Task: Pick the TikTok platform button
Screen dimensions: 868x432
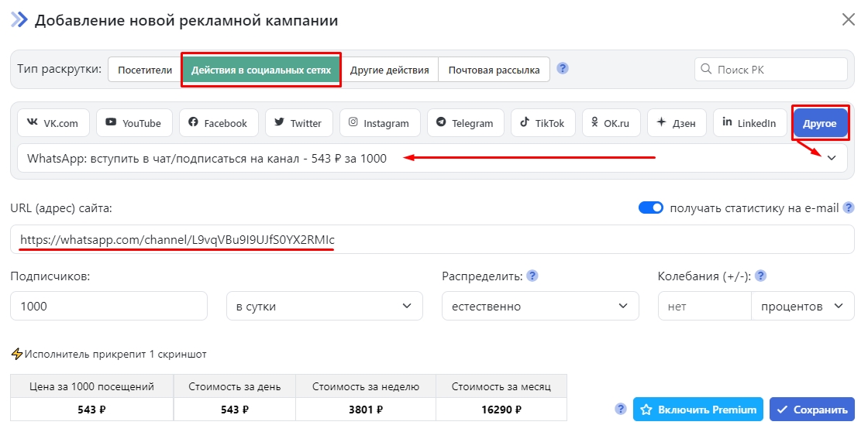Action: 542,123
